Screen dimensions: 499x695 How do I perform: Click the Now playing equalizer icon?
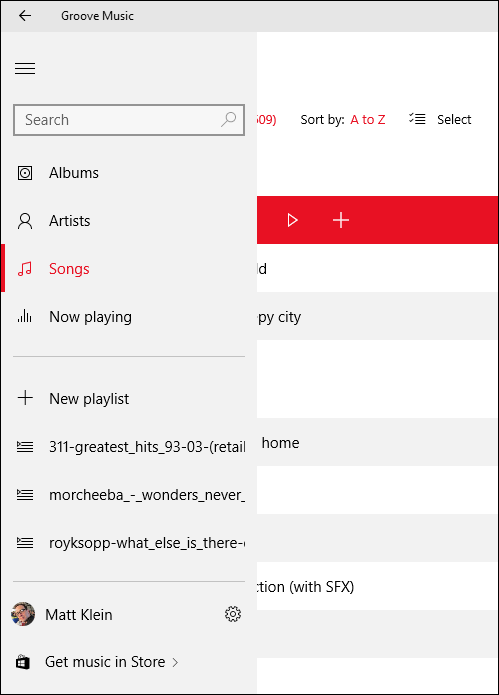tap(25, 316)
